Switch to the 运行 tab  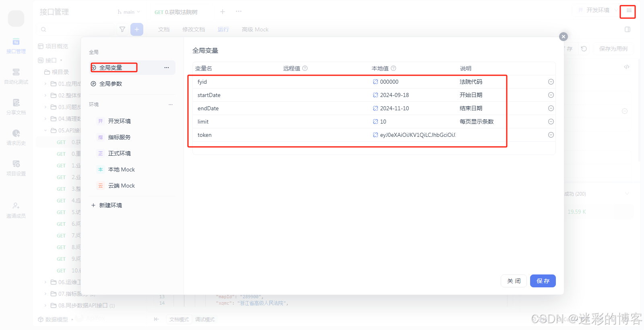point(223,29)
